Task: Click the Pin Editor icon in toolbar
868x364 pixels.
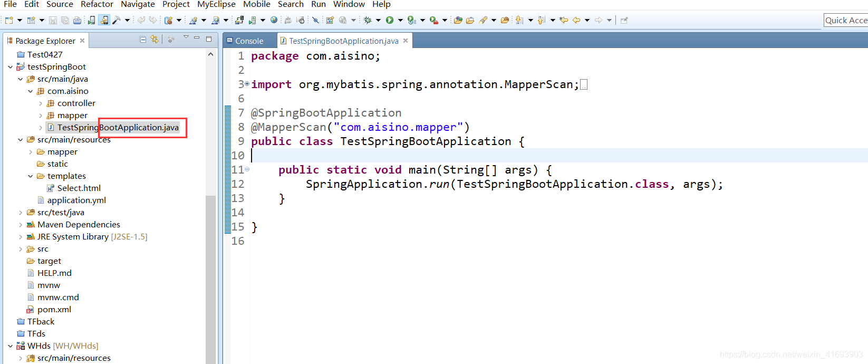Action: pos(624,20)
